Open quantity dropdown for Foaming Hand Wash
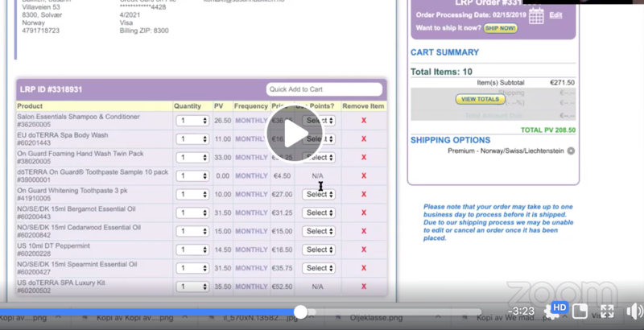Viewport: 644px width, 330px height. coord(192,158)
